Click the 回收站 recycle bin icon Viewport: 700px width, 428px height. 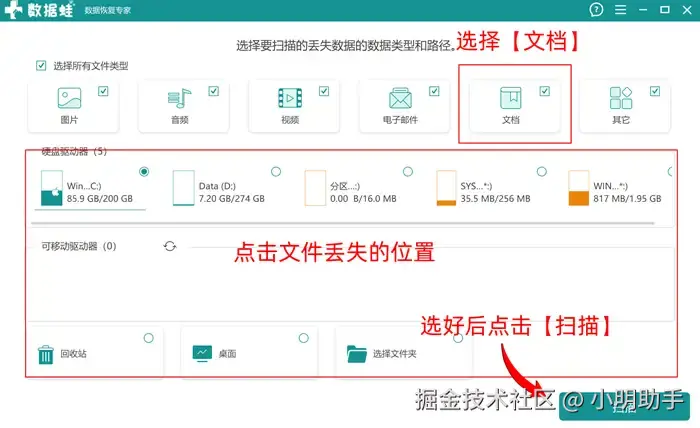click(x=46, y=354)
